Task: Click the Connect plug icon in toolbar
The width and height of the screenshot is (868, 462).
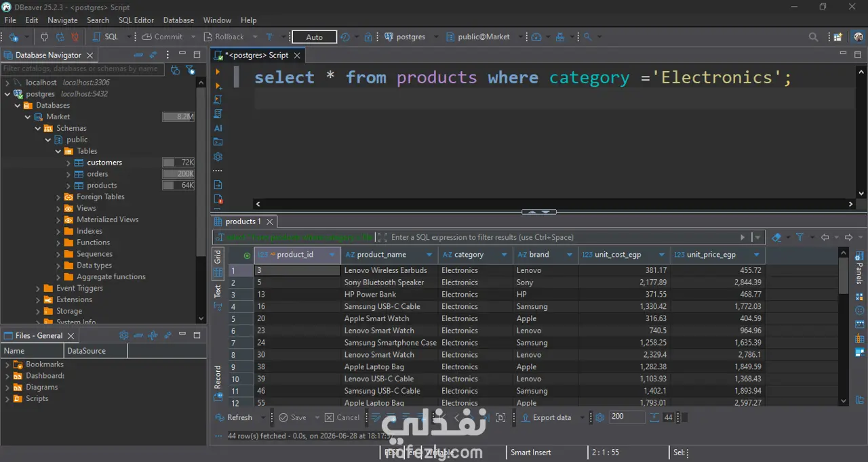Action: point(45,37)
